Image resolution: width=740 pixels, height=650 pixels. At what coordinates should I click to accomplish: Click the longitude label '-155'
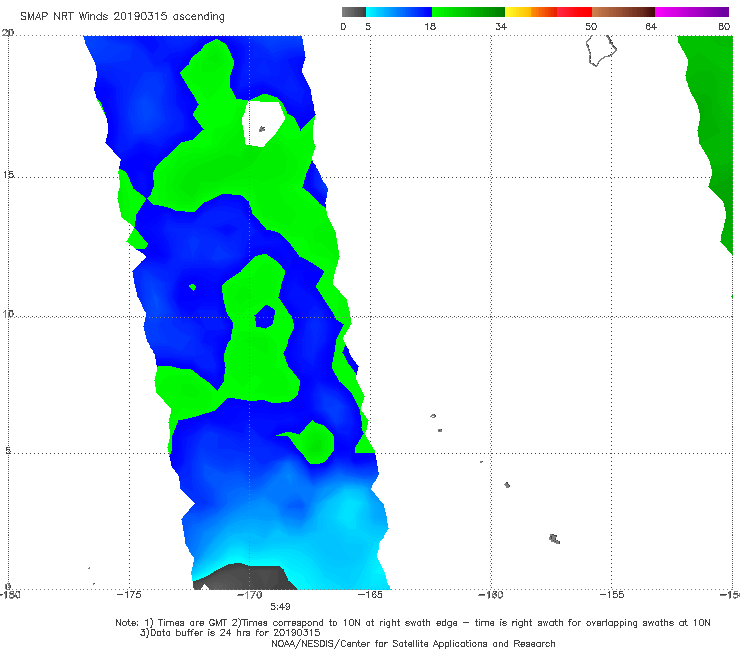(x=612, y=595)
